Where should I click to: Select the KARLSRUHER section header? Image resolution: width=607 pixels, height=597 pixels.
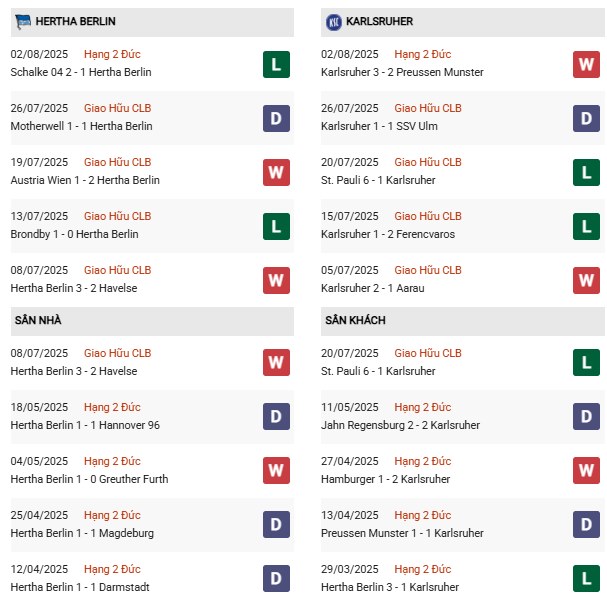coord(382,21)
